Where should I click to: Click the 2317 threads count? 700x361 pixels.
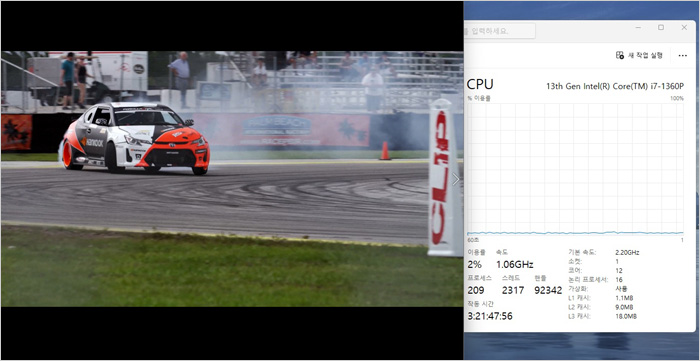513,290
